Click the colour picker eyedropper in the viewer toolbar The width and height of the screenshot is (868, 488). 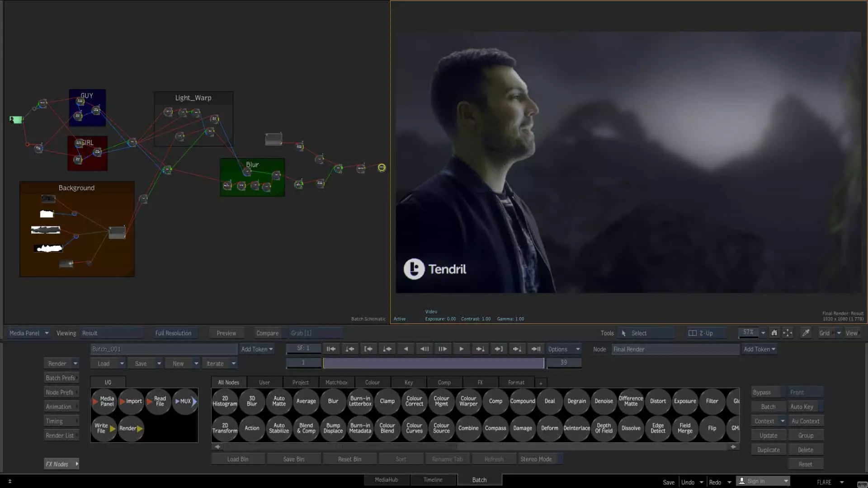pos(806,333)
